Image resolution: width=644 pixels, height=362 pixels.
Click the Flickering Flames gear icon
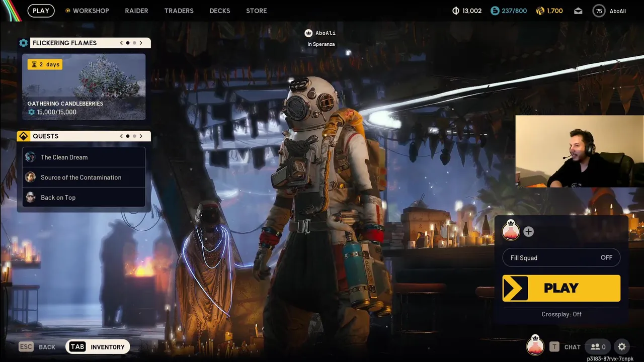click(24, 43)
